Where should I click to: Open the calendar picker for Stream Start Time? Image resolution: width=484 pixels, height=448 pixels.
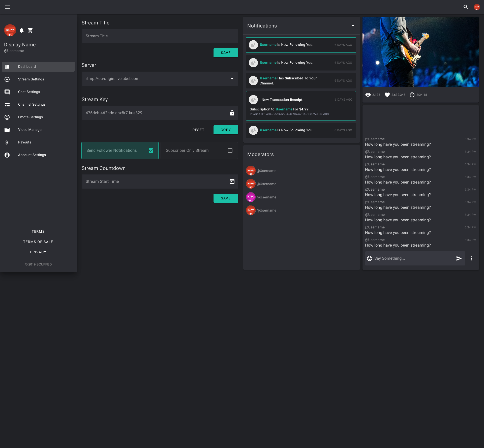[x=232, y=181]
